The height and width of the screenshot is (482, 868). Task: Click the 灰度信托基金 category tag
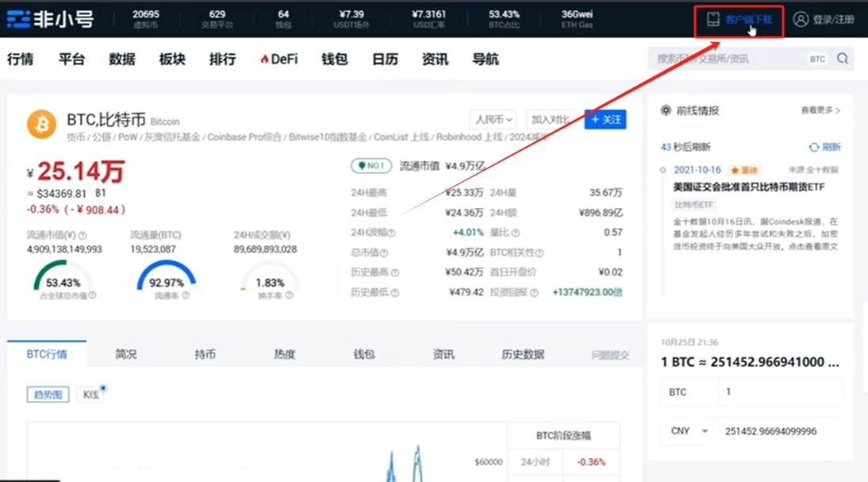[172, 137]
